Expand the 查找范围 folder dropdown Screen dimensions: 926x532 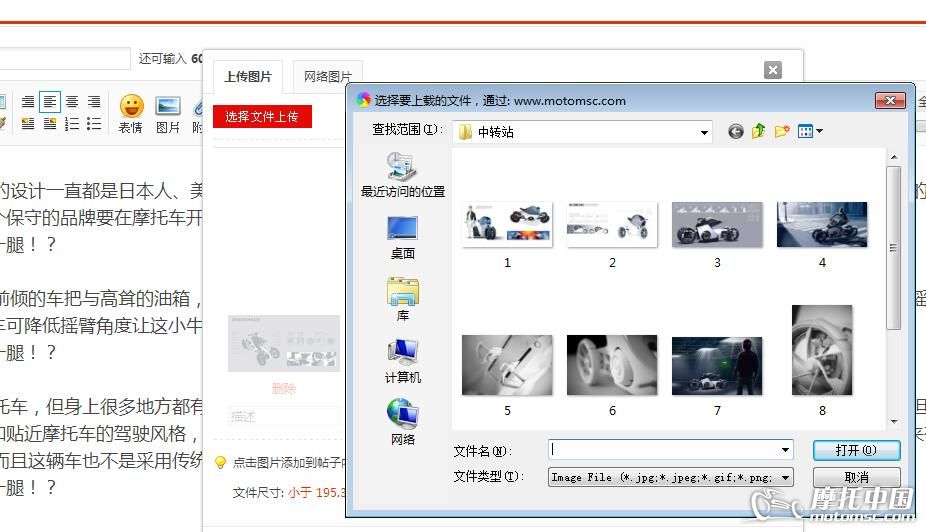point(705,132)
